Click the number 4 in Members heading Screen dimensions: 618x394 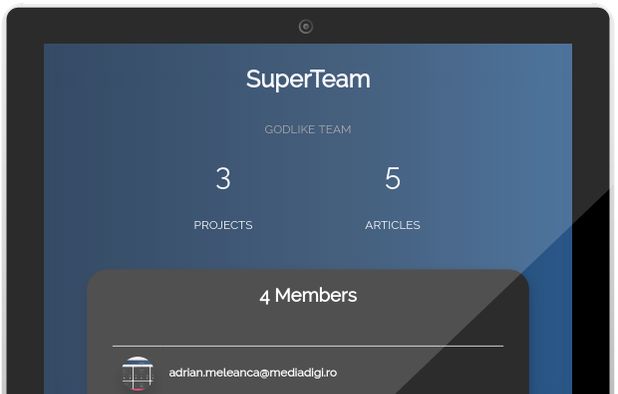click(x=264, y=297)
